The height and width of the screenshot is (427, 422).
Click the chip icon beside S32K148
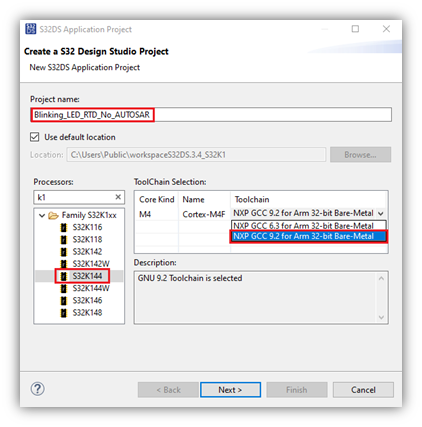coord(63,313)
